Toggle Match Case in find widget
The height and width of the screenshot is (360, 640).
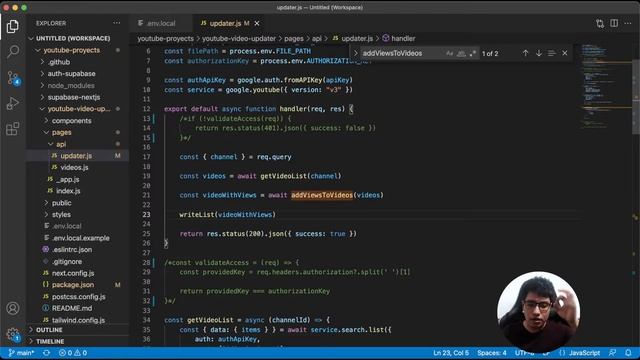449,53
